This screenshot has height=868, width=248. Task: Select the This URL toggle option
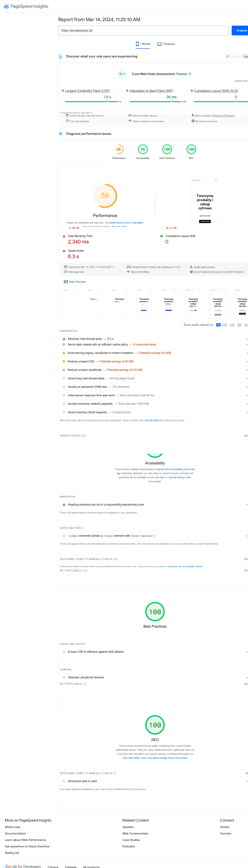click(236, 57)
